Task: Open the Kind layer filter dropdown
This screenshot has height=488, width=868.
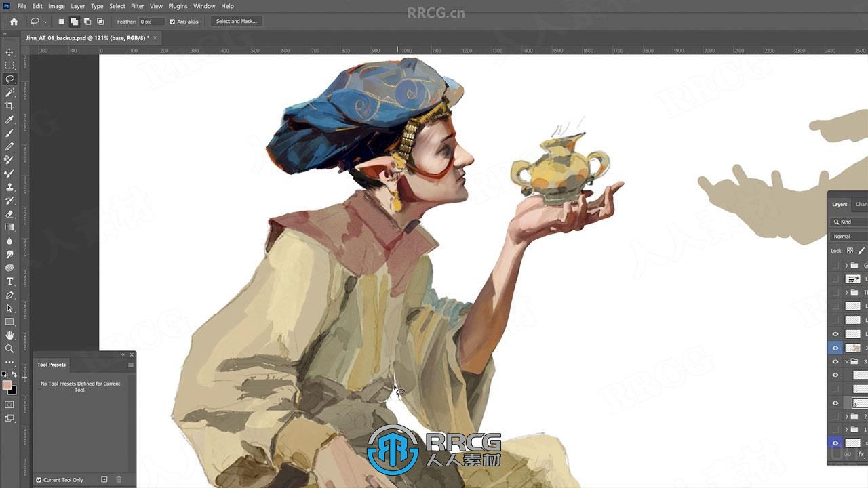Action: [850, 222]
